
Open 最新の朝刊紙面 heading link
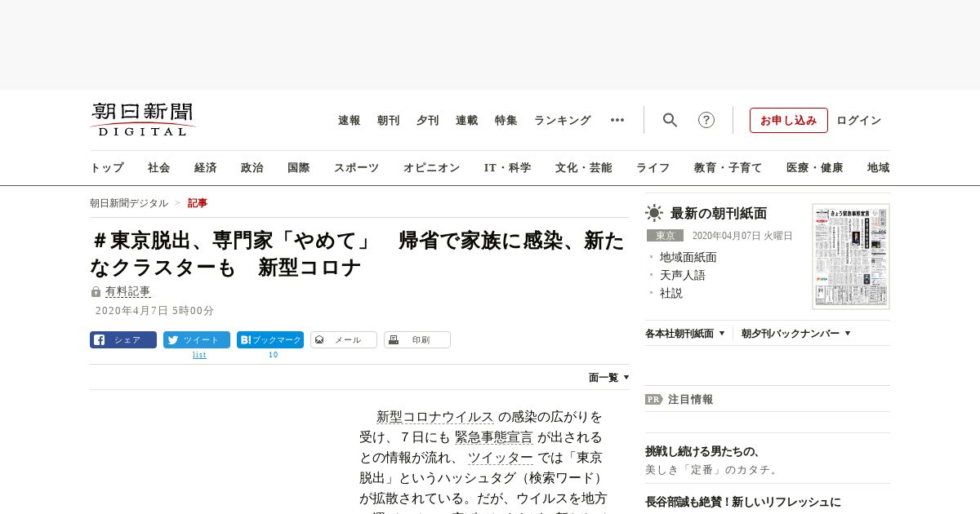click(x=719, y=214)
